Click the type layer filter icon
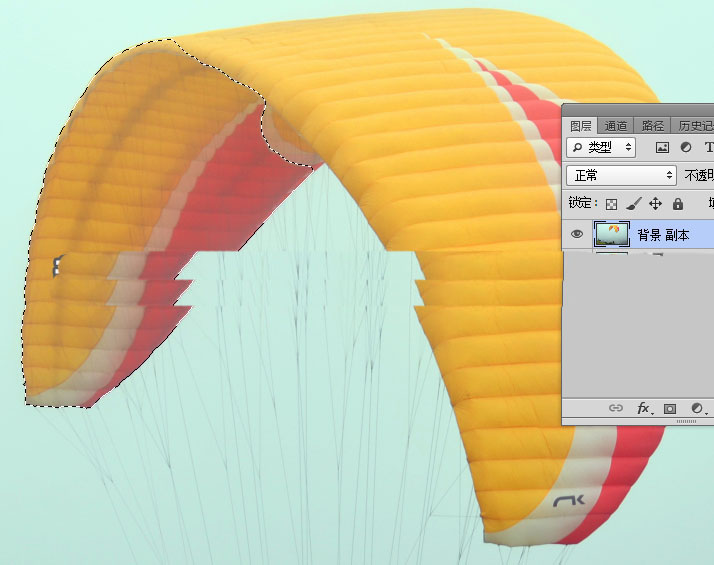 pos(708,147)
